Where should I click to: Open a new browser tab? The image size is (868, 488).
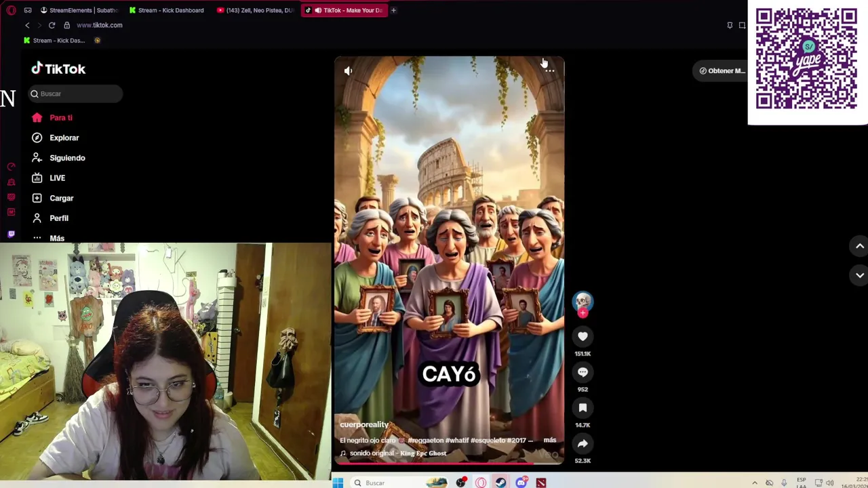[x=393, y=10]
